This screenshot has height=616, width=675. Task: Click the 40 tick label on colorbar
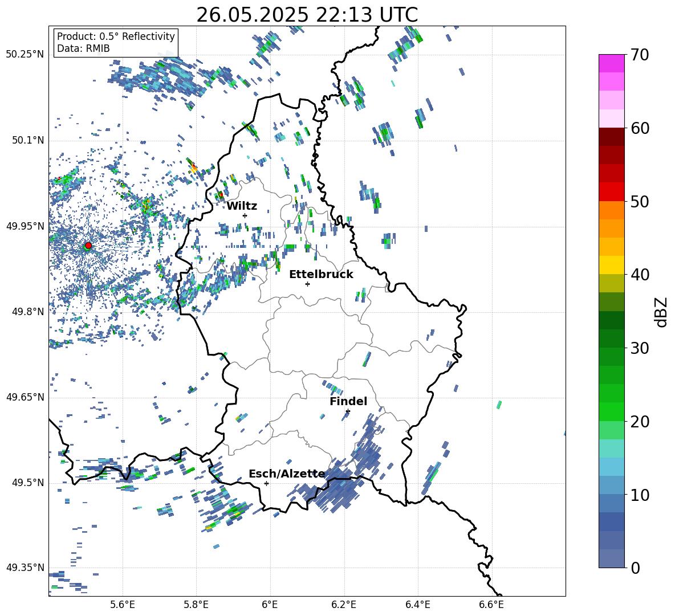pyautogui.click(x=640, y=275)
